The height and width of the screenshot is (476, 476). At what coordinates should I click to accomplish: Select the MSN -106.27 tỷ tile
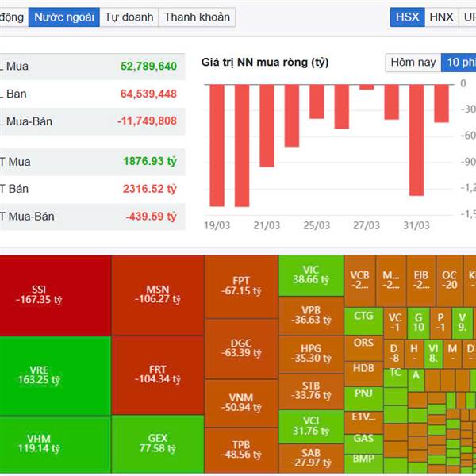(158, 295)
